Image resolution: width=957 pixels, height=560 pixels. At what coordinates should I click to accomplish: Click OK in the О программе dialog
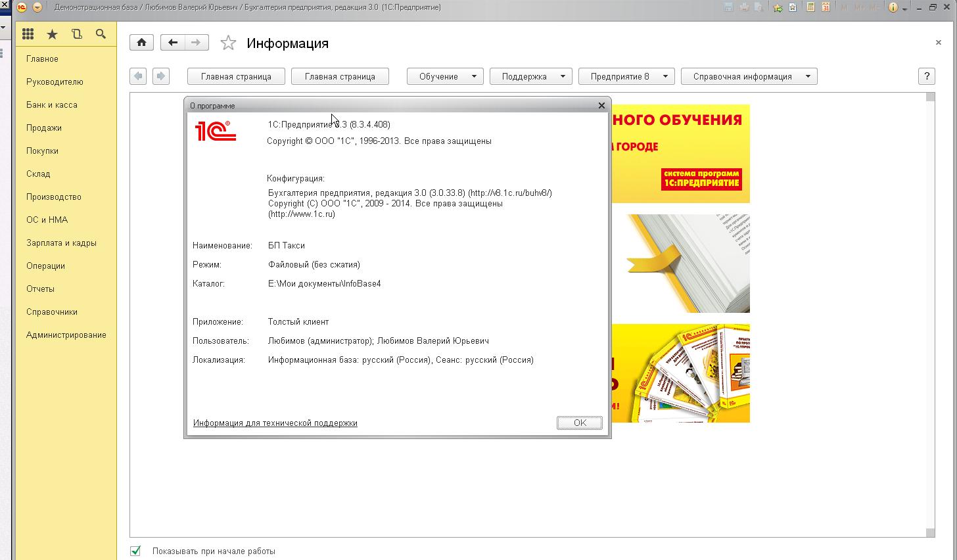[x=580, y=423]
